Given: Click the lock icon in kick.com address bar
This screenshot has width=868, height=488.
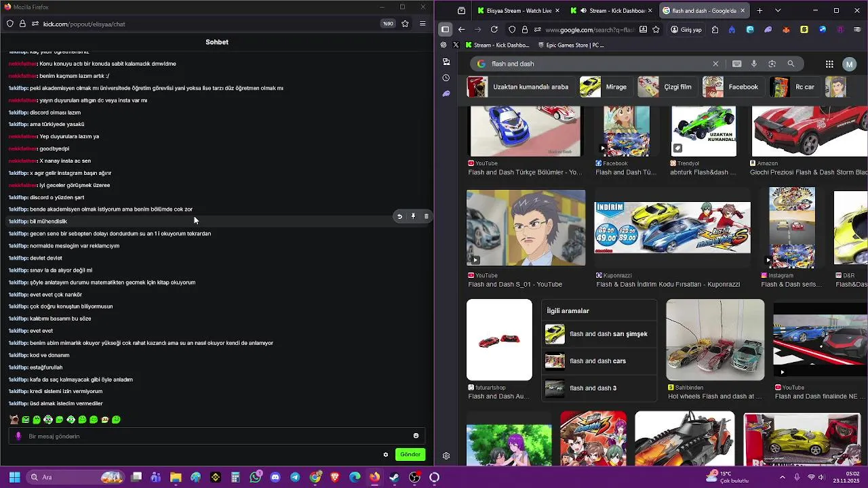Looking at the screenshot, I should click(x=22, y=24).
